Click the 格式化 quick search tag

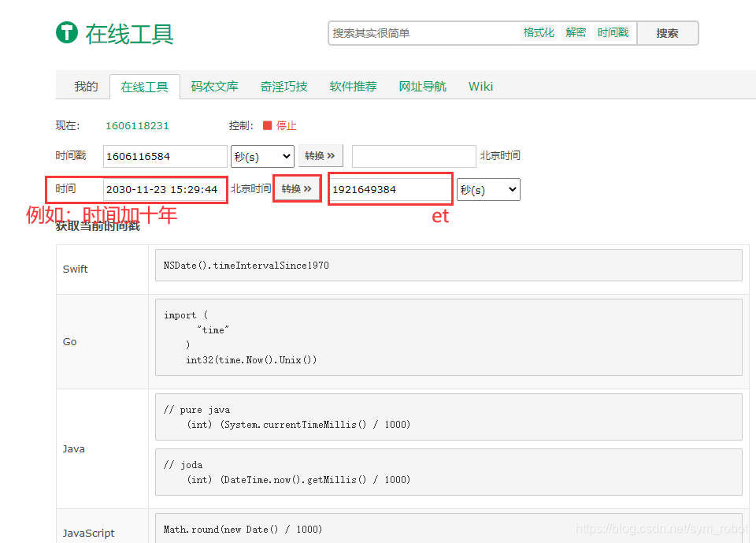coord(539,32)
